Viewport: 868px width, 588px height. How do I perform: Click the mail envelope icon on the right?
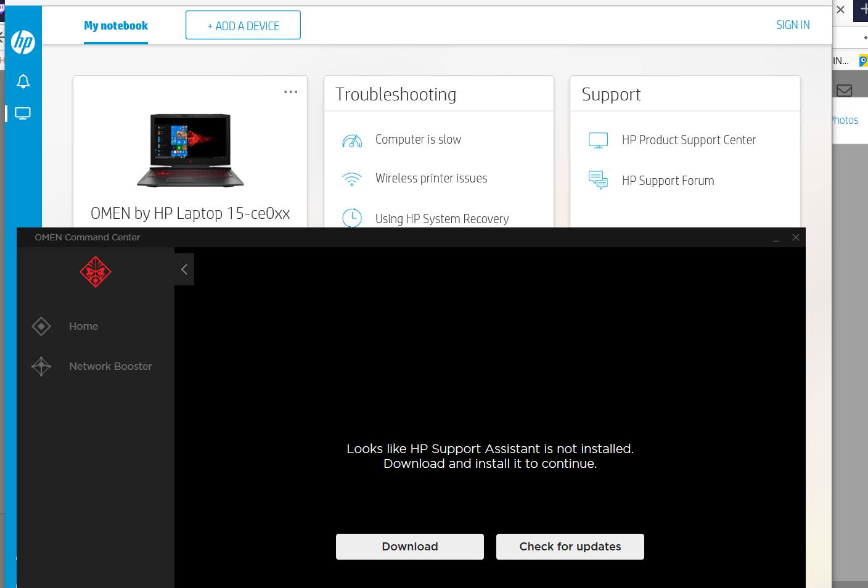coord(845,90)
